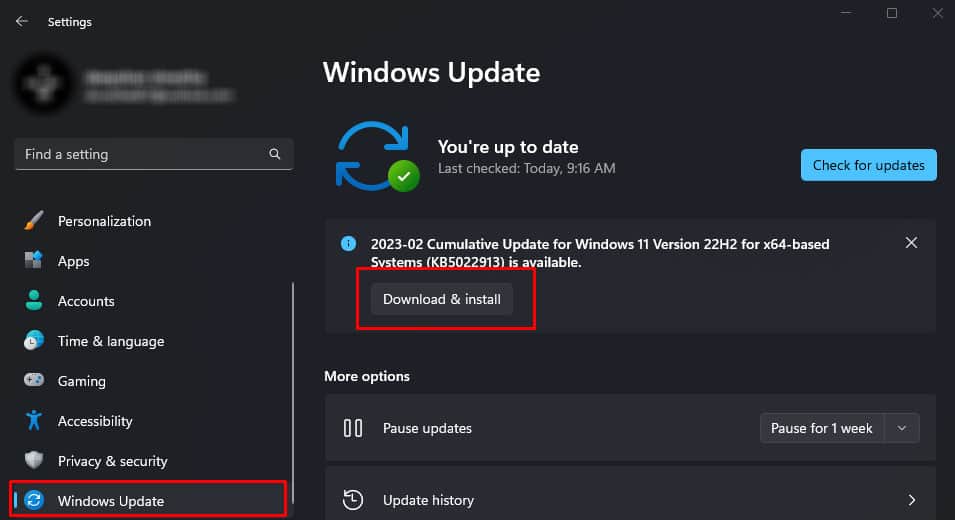Expand pause duration dropdown arrow

902,428
